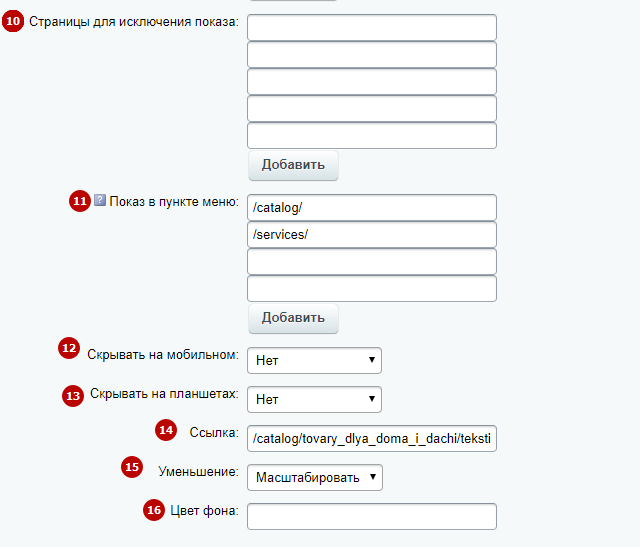Expand the "Уменьшение" Масштабировать dropdown
This screenshot has height=547, width=640.
click(x=315, y=477)
